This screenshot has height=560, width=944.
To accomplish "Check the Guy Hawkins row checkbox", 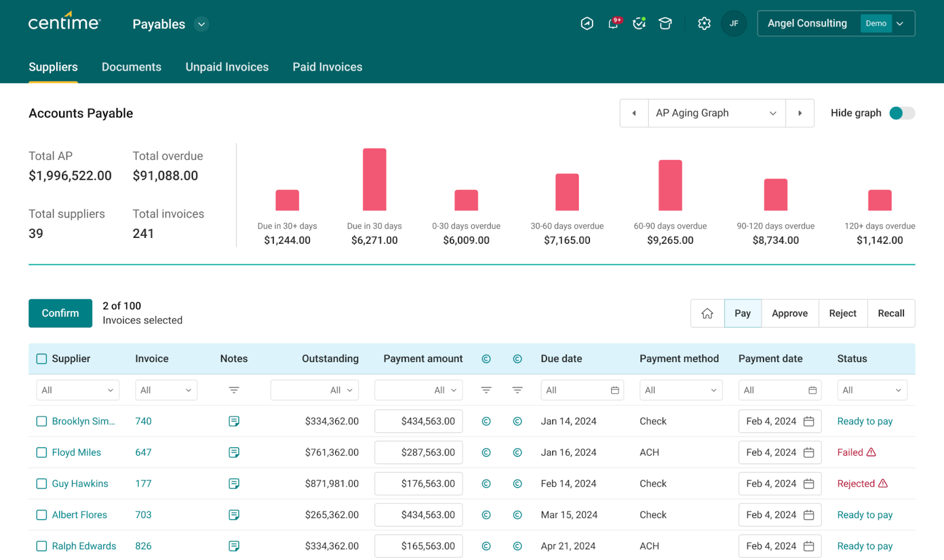I will 42,484.
